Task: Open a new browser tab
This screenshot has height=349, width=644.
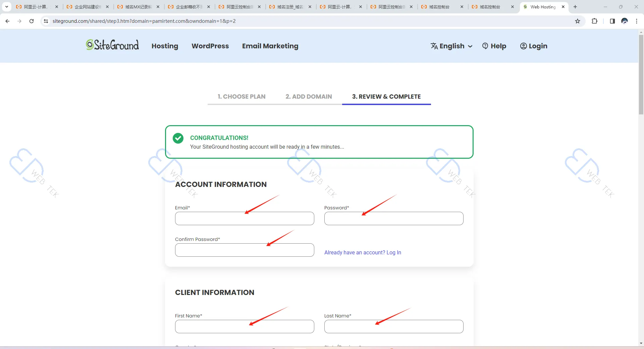Action: [575, 7]
